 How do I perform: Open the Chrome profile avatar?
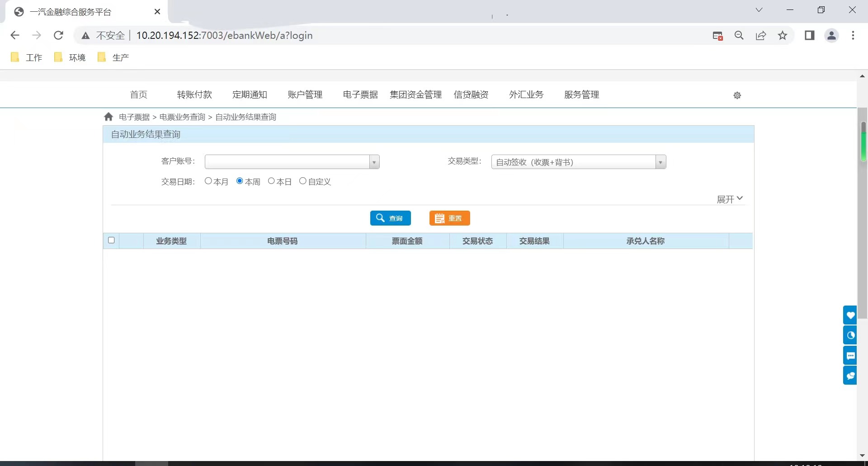coord(831,35)
